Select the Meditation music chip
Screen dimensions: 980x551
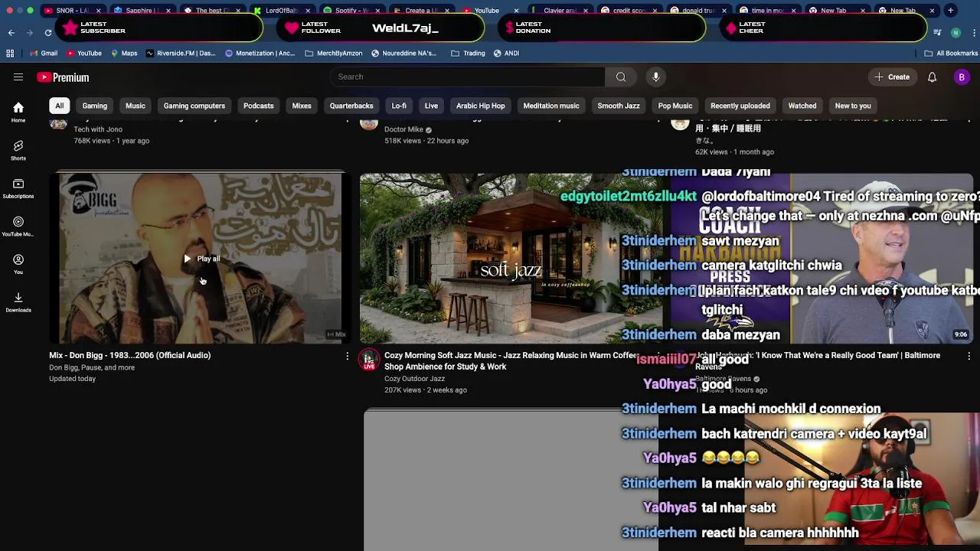click(x=551, y=106)
